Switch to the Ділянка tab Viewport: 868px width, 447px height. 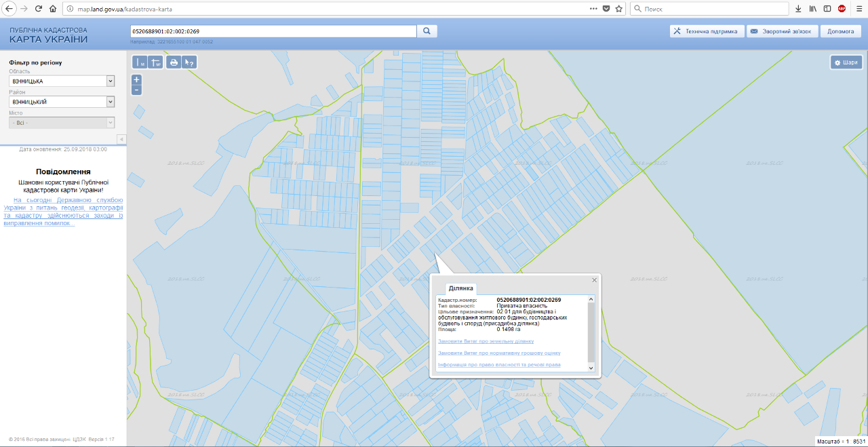pyautogui.click(x=461, y=288)
